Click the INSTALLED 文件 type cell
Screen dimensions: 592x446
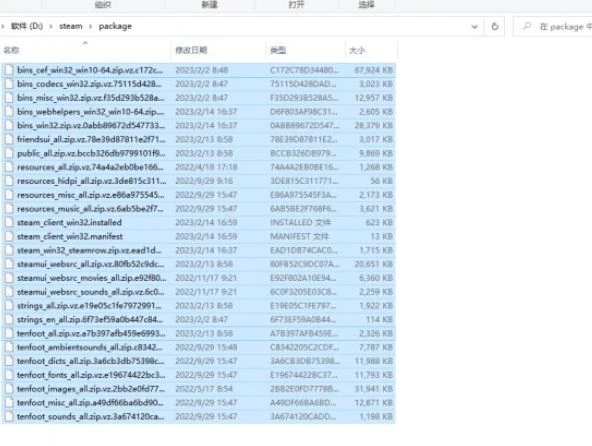(300, 222)
